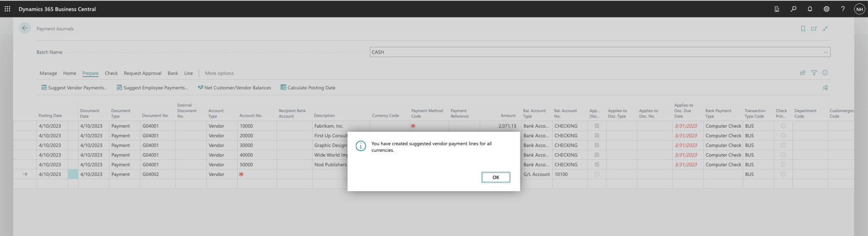The image size is (868, 236).
Task: Toggle Applied checkbox in account 40000 row
Action: [x=597, y=155]
